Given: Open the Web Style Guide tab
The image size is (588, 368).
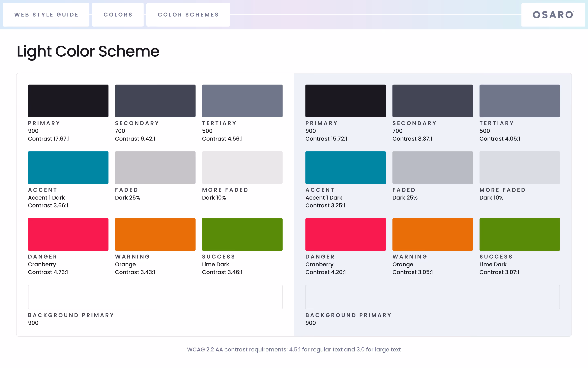Looking at the screenshot, I should tap(46, 15).
